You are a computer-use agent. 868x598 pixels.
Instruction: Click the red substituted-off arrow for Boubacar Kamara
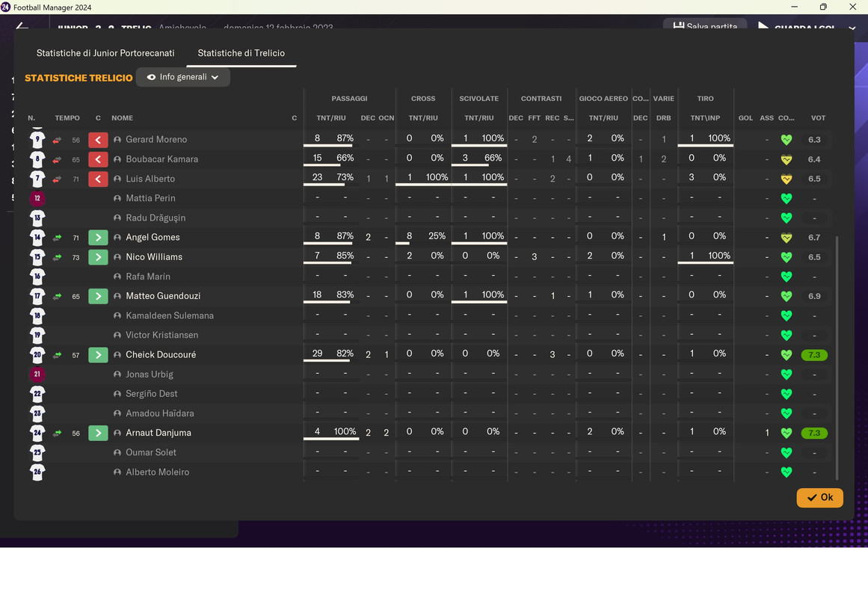coord(98,159)
